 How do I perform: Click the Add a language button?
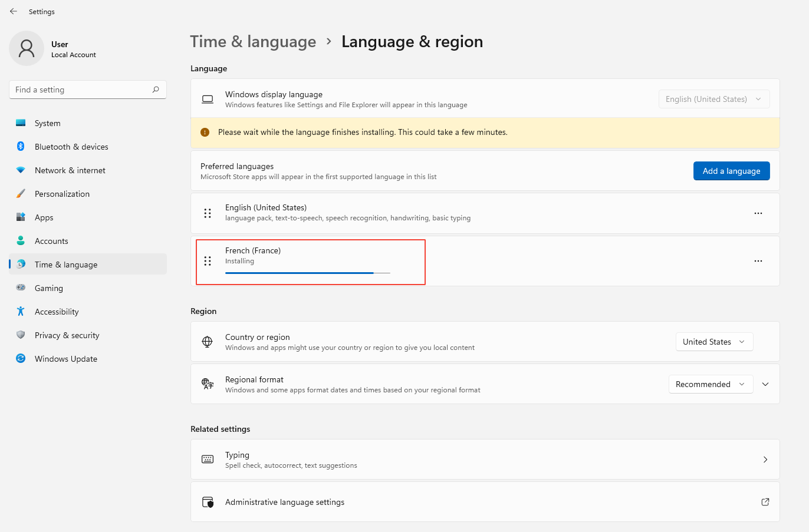731,171
